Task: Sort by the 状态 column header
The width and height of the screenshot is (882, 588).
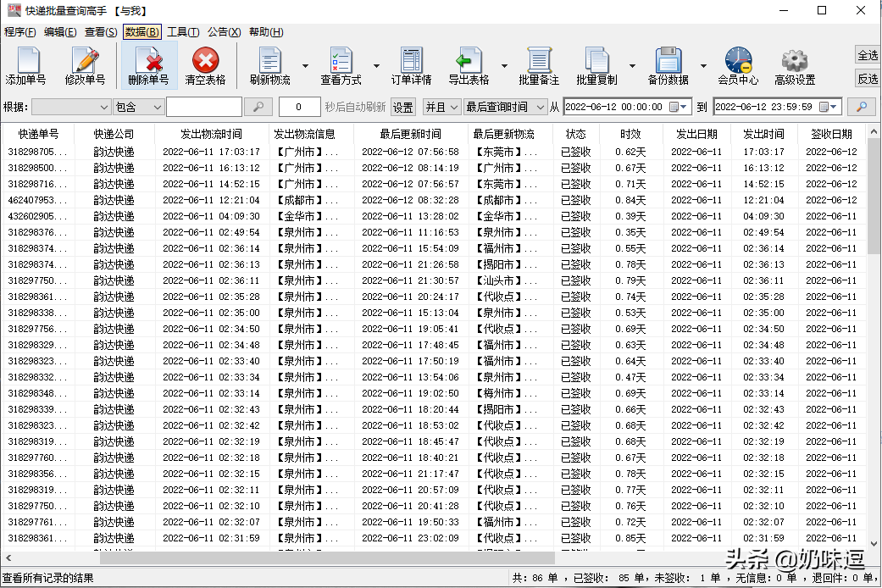Action: [576, 134]
